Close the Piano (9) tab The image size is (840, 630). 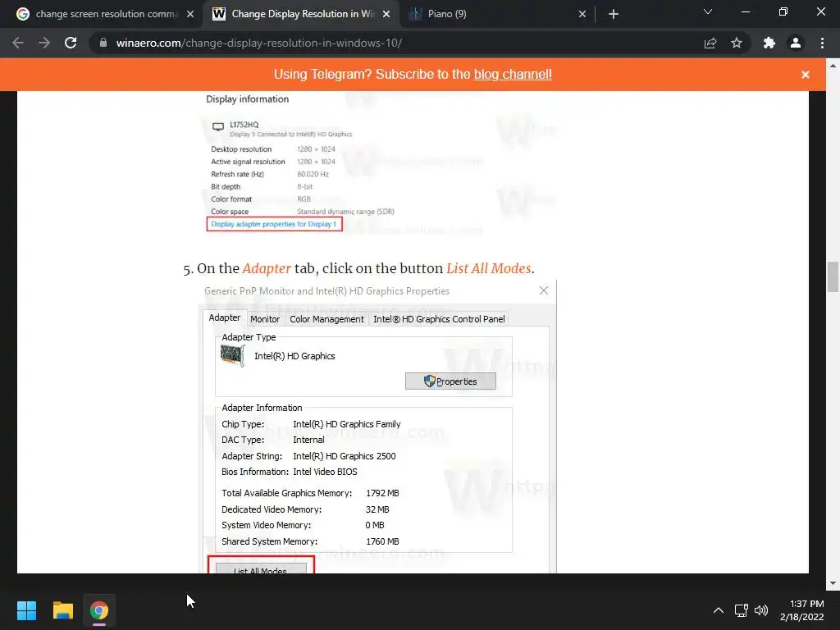coord(582,14)
